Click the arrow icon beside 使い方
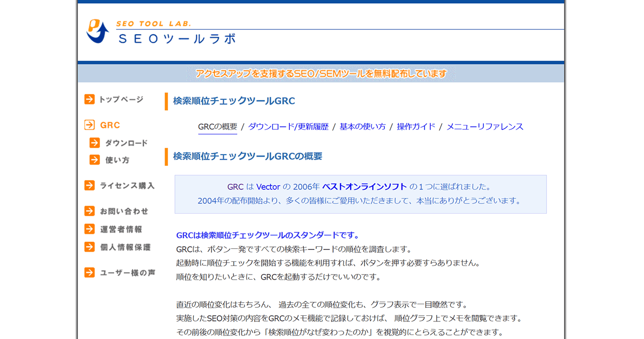 point(95,160)
